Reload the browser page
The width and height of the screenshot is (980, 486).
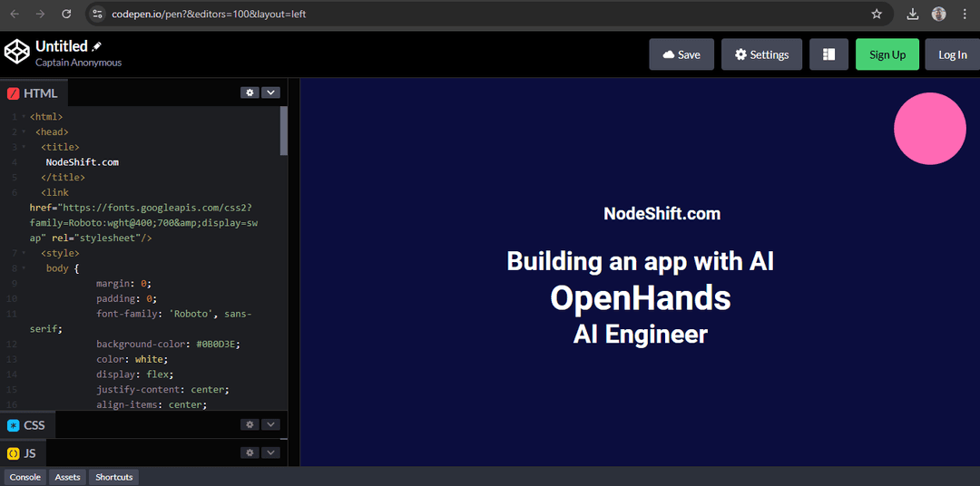coord(66,14)
